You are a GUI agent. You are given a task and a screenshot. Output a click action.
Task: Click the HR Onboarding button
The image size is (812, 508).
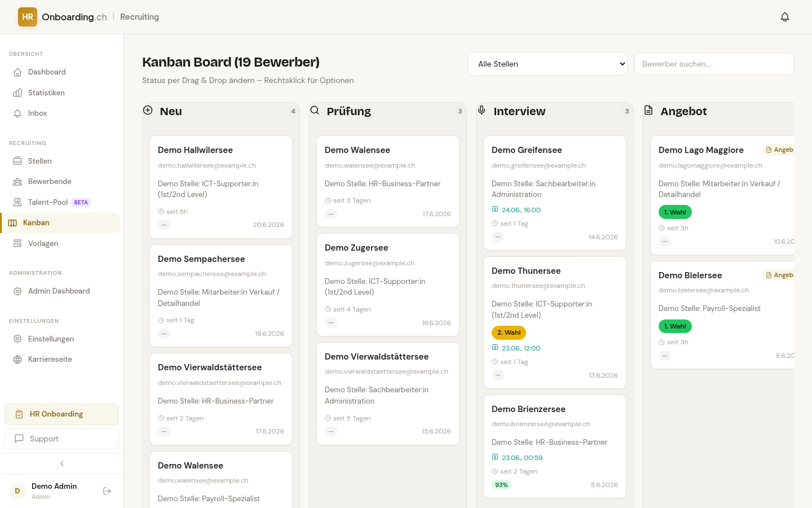point(61,414)
